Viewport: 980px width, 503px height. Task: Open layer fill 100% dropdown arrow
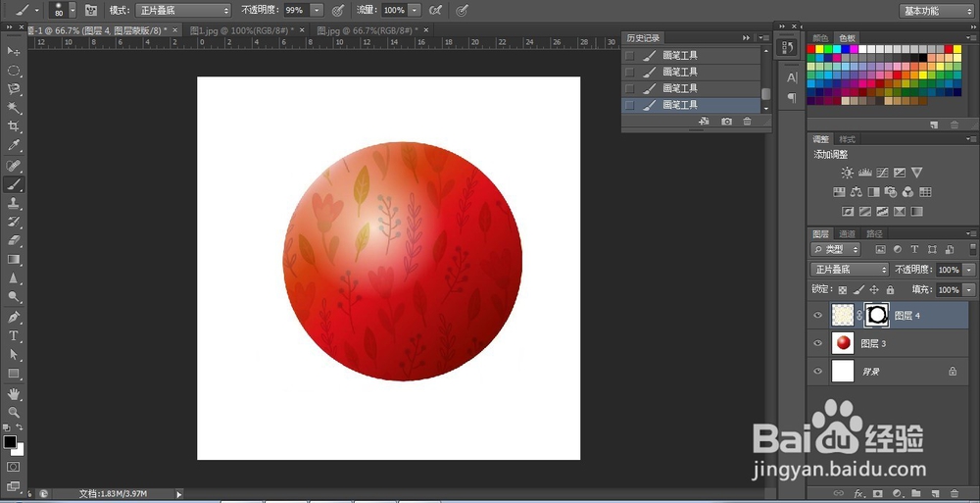coord(969,289)
